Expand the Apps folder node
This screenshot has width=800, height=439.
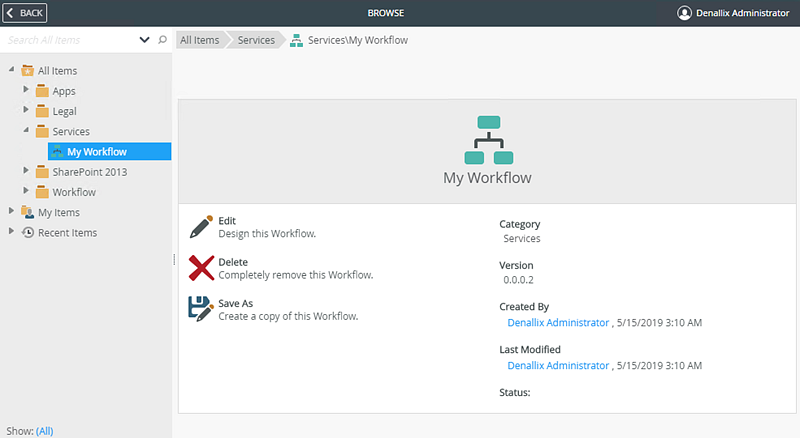(26, 90)
